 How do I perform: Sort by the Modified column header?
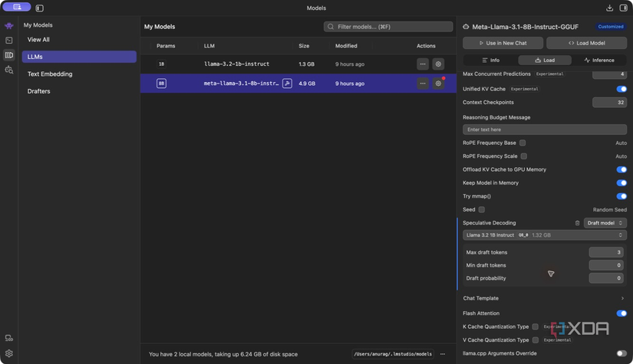point(346,46)
